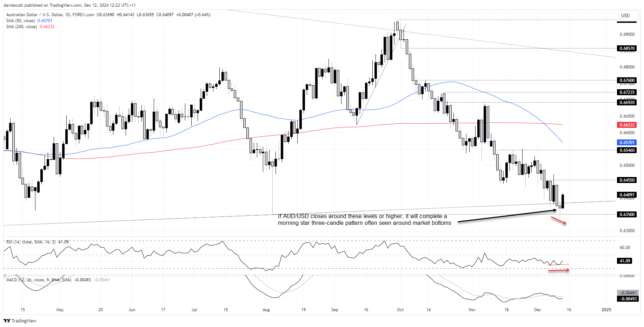644x327 pixels.
Task: Click the 0.64550 price level label
Action: pos(627,180)
